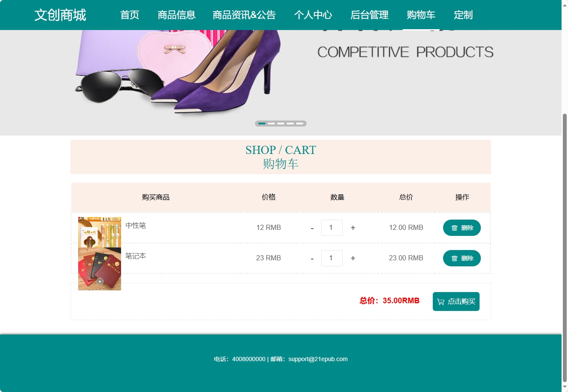568x392 pixels.
Task: Click the trash icon to delete 笔记本
Action: 455,258
